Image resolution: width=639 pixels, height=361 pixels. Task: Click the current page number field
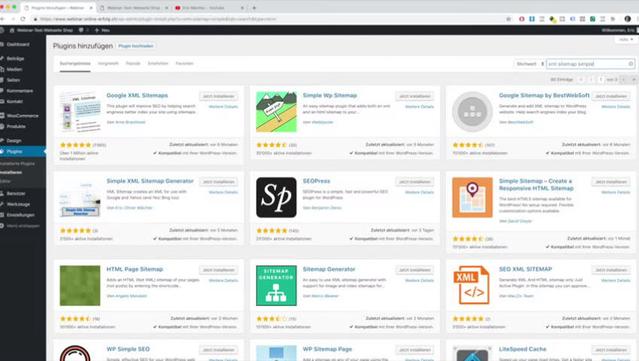[601, 79]
